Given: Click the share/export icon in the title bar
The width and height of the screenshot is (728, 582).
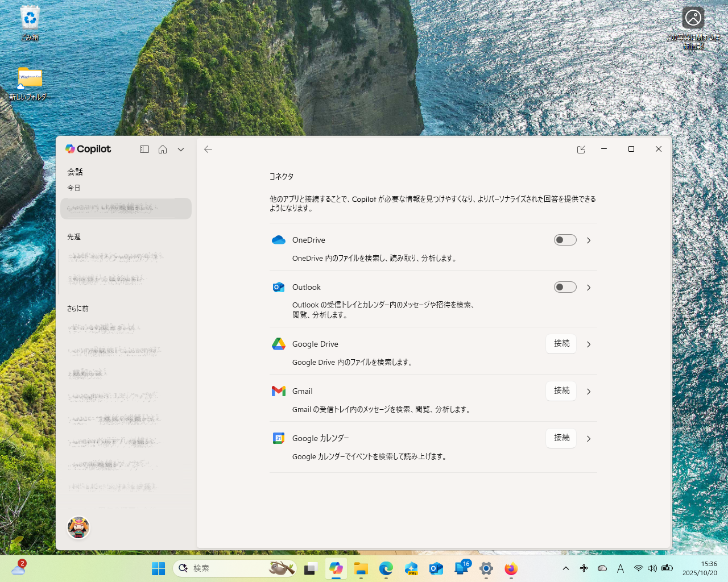Looking at the screenshot, I should pyautogui.click(x=581, y=149).
